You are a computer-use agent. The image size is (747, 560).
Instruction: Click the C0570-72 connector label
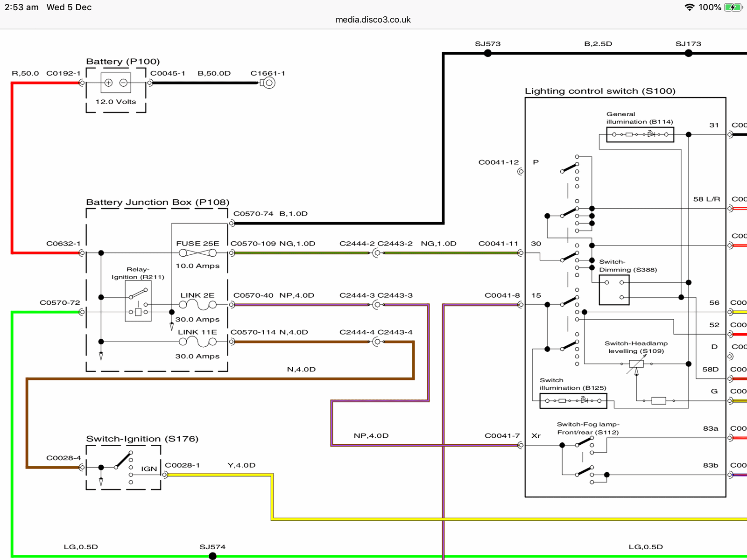(x=60, y=303)
